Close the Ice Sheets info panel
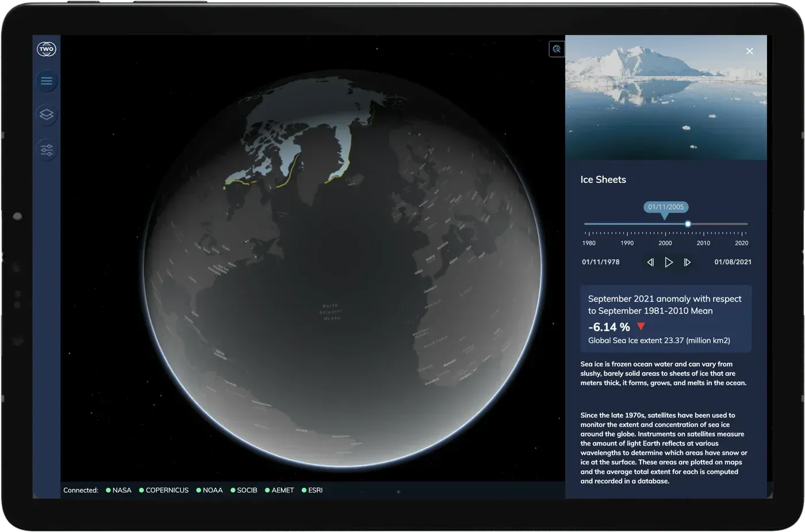Image resolution: width=805 pixels, height=532 pixels. pos(749,51)
